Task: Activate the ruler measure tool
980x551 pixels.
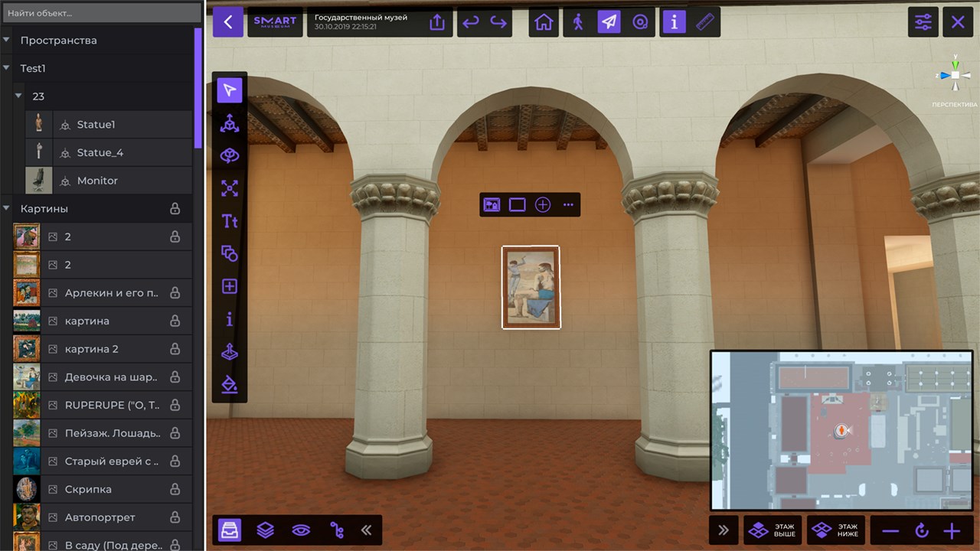Action: coord(704,22)
